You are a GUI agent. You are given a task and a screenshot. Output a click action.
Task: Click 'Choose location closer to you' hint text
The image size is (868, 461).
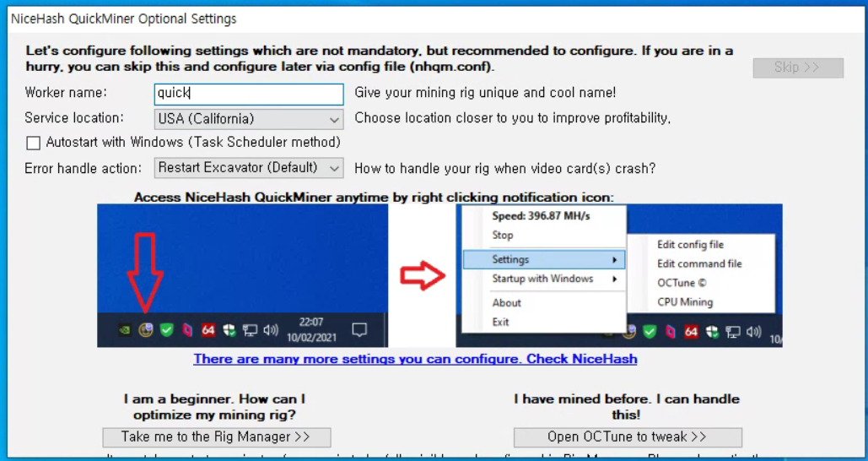click(513, 118)
